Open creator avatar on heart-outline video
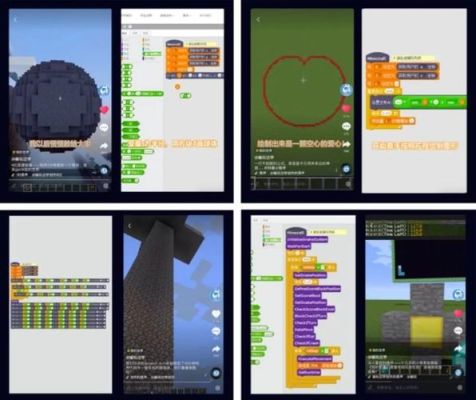 click(346, 89)
